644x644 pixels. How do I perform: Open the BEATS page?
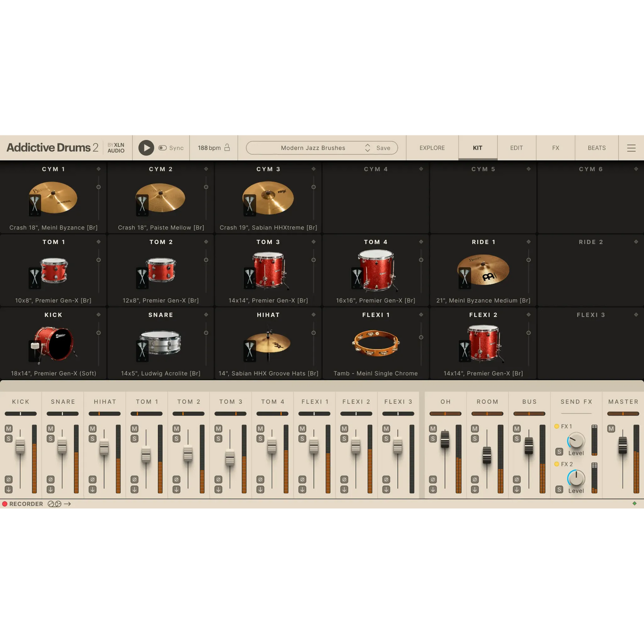tap(596, 148)
